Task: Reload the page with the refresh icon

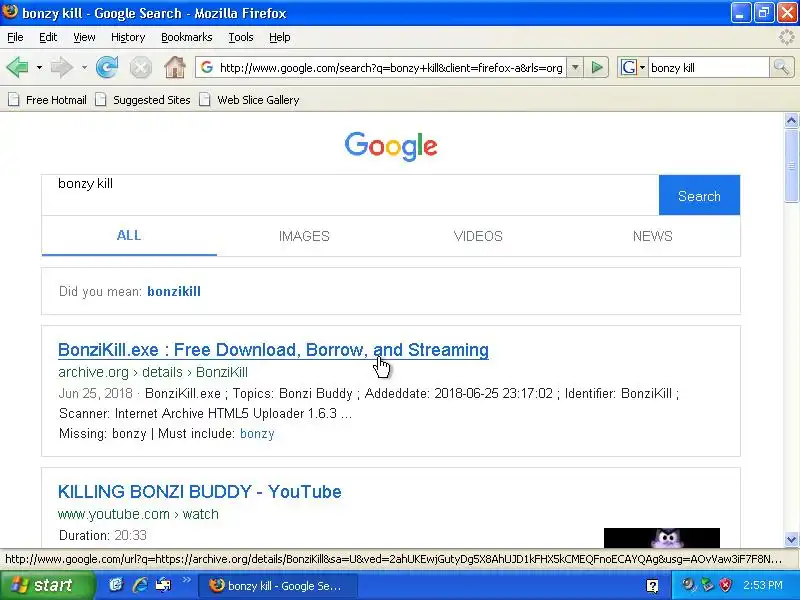Action: (107, 67)
